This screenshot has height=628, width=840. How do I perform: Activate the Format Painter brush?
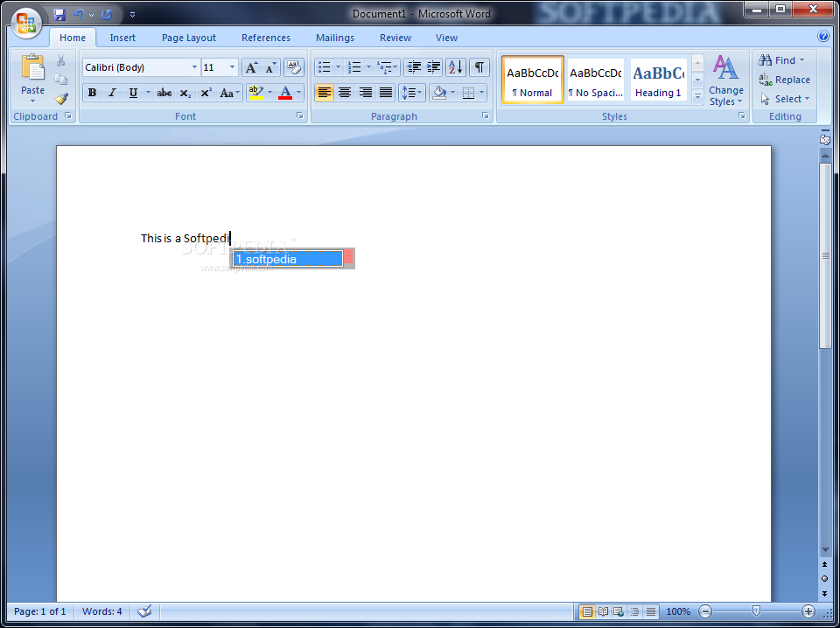[x=61, y=99]
